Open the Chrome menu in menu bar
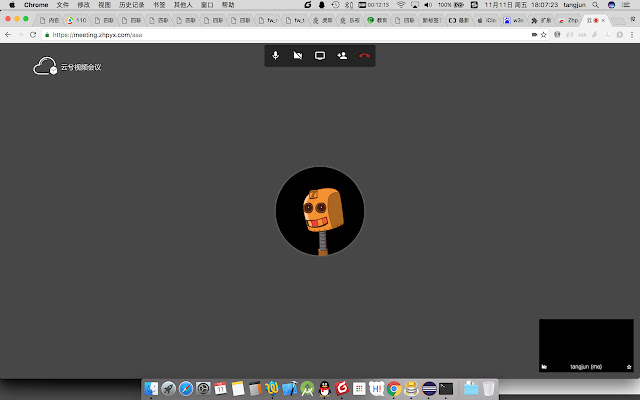 click(36, 5)
